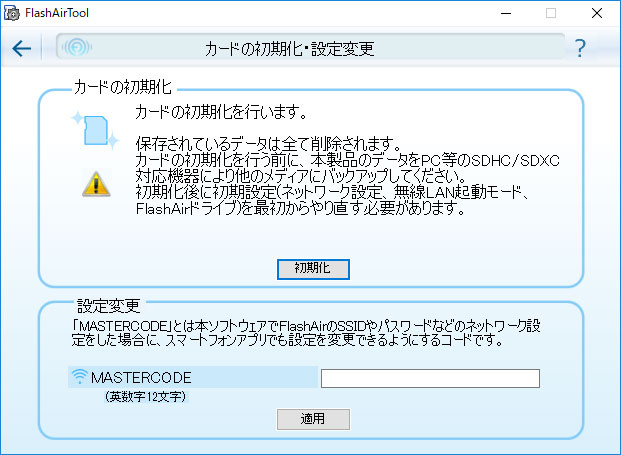The image size is (621, 455).
Task: Click the 設定変更 group label
Action: pyautogui.click(x=109, y=306)
